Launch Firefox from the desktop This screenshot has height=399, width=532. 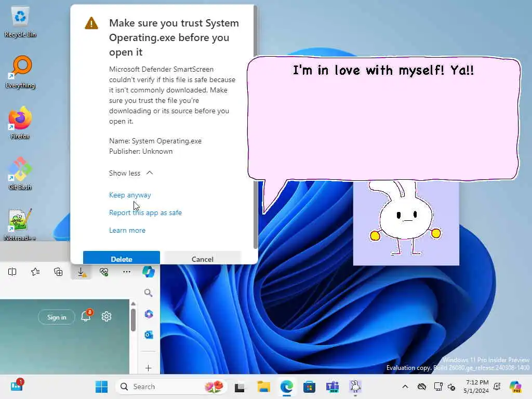pyautogui.click(x=20, y=123)
